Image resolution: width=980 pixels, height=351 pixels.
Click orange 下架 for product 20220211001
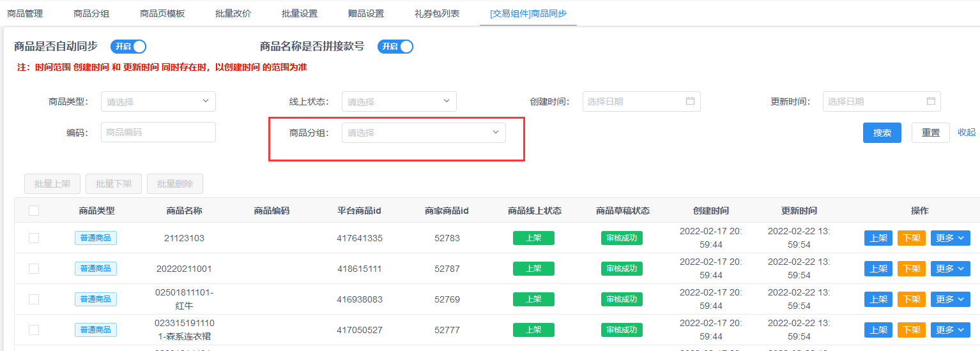tap(912, 269)
